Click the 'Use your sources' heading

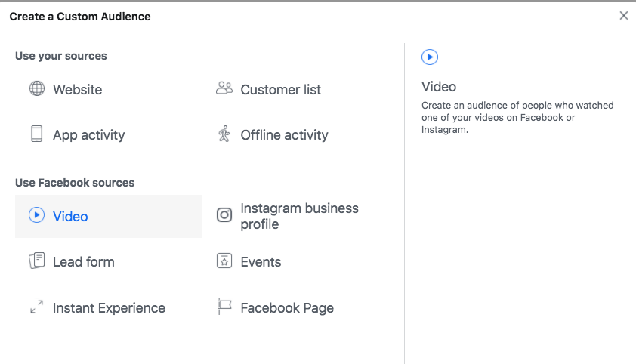[61, 56]
